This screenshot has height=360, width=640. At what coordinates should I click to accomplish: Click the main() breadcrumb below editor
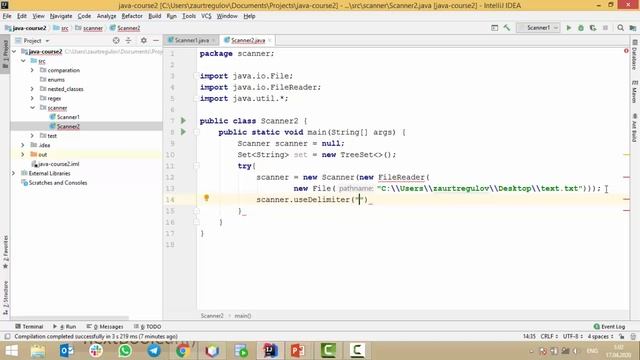point(243,316)
